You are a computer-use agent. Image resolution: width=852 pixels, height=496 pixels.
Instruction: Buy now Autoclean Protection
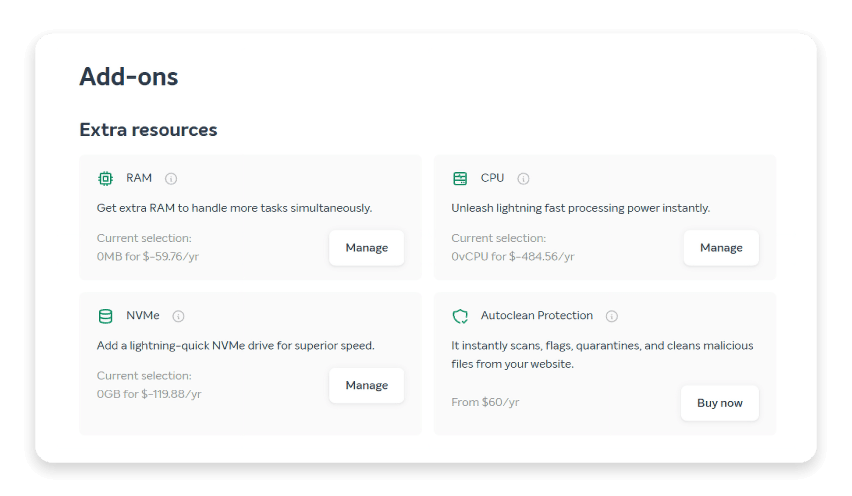(720, 403)
